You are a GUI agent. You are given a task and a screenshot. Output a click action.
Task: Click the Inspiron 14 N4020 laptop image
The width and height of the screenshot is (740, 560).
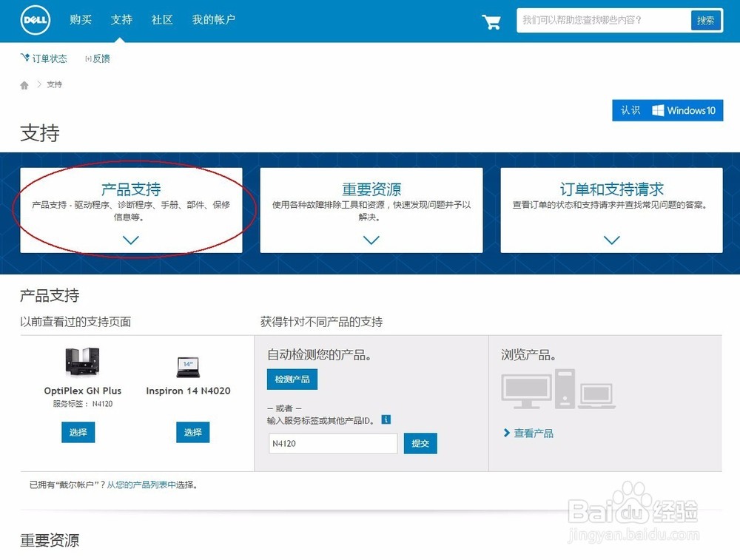188,367
